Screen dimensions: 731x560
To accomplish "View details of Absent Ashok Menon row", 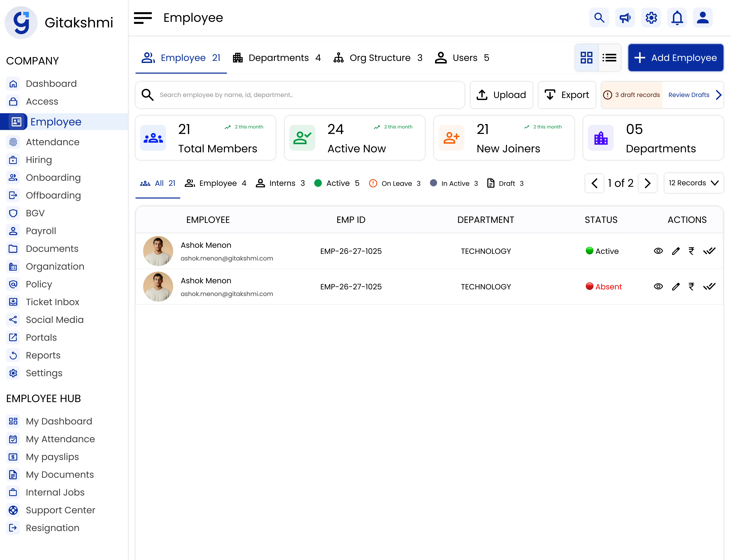I will click(x=658, y=287).
